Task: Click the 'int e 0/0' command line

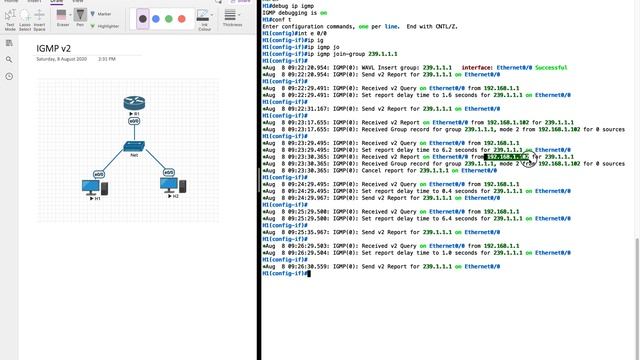Action: [x=294, y=33]
